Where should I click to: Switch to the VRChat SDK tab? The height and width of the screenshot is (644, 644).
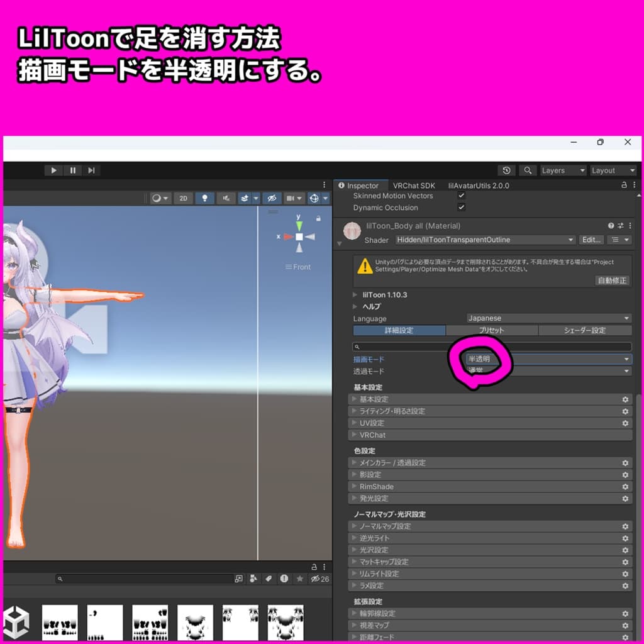[414, 186]
